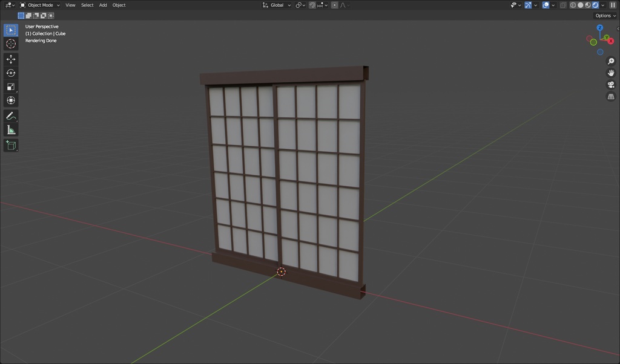Set selection mode to new selection
Image resolution: width=620 pixels, height=364 pixels.
click(21, 15)
